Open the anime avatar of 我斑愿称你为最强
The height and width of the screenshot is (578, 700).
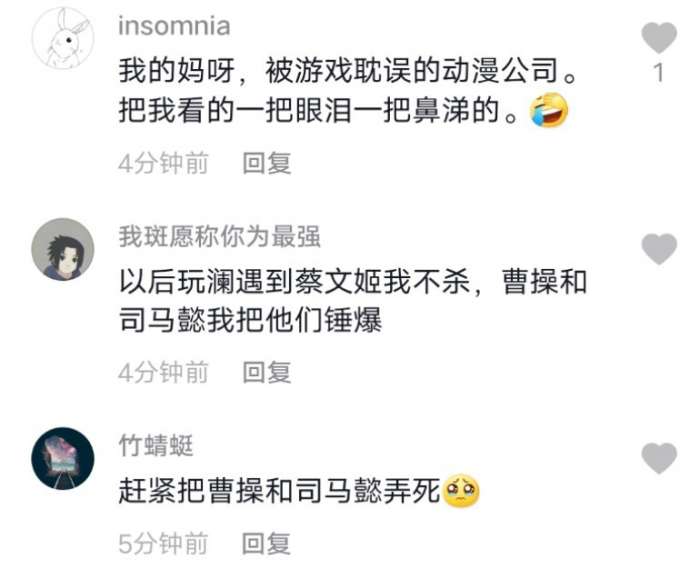tap(63, 249)
